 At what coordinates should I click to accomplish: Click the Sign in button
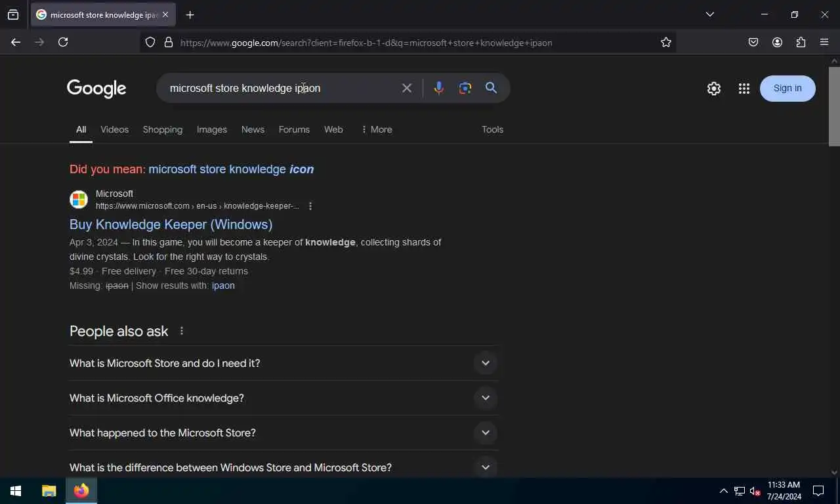point(787,89)
